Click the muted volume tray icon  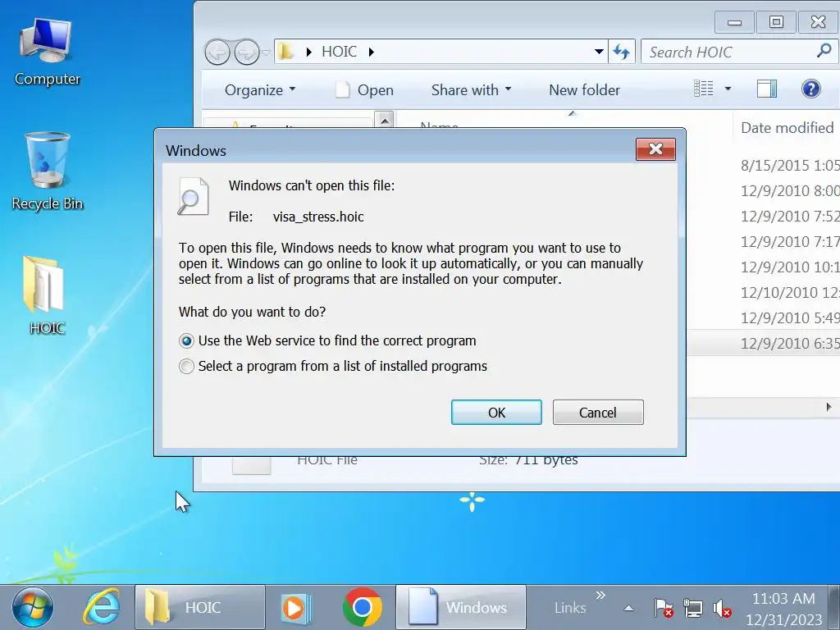(722, 608)
